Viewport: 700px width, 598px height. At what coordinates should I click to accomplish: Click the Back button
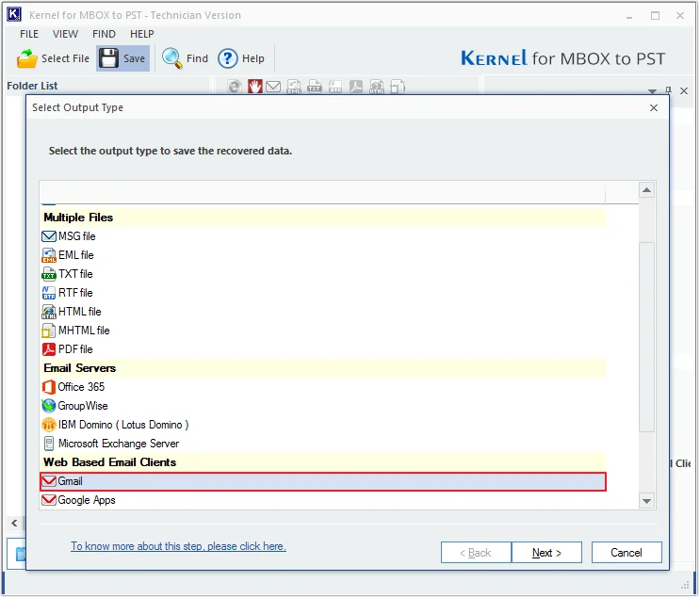coord(476,553)
